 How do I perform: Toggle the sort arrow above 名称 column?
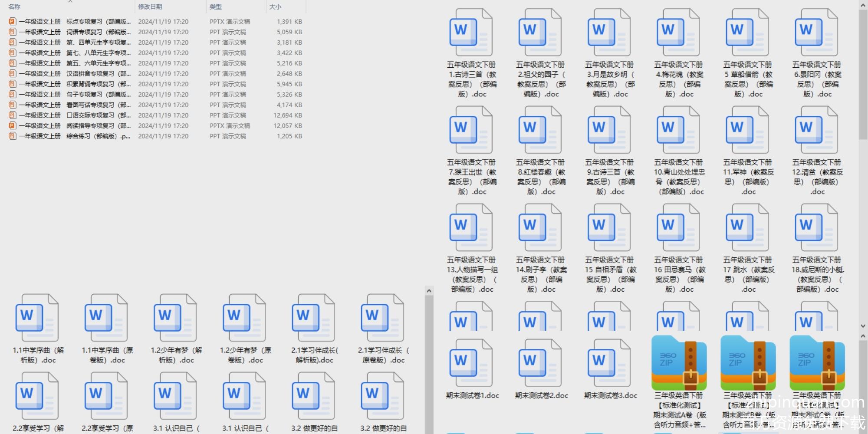pyautogui.click(x=70, y=2)
